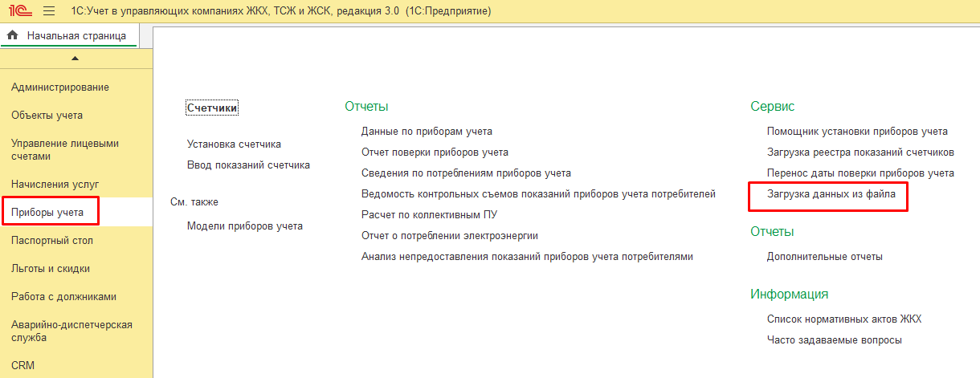The image size is (980, 378).
Task: Open the Данные по приборам учета report
Action: click(427, 132)
